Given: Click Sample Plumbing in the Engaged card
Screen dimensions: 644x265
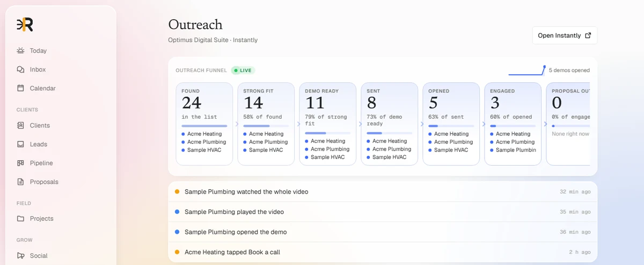Looking at the screenshot, I should click(x=516, y=150).
